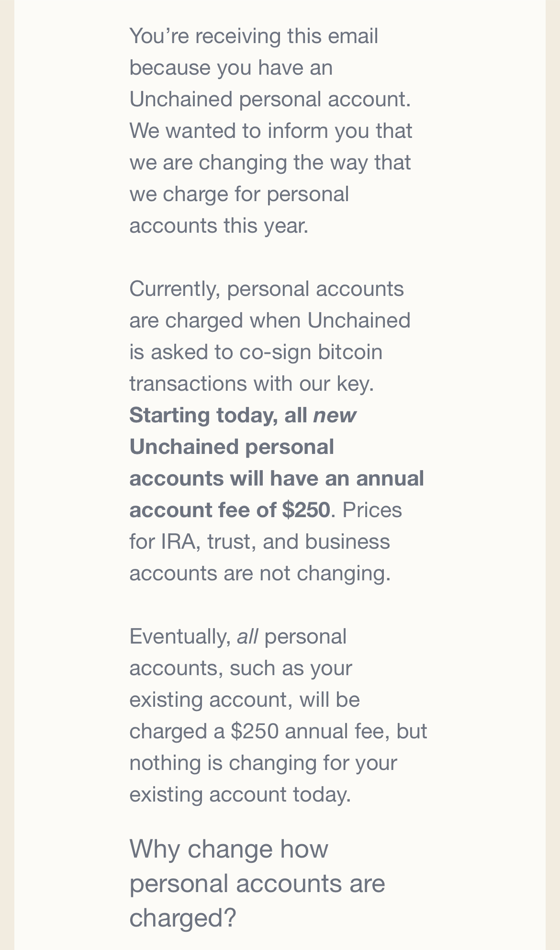The height and width of the screenshot is (950, 560).
Task: Click the "accounts are not changing." line
Action: 260,574
